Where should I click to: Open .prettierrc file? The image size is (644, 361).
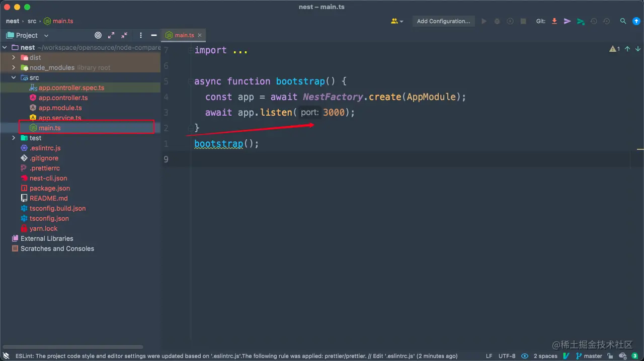(x=45, y=168)
